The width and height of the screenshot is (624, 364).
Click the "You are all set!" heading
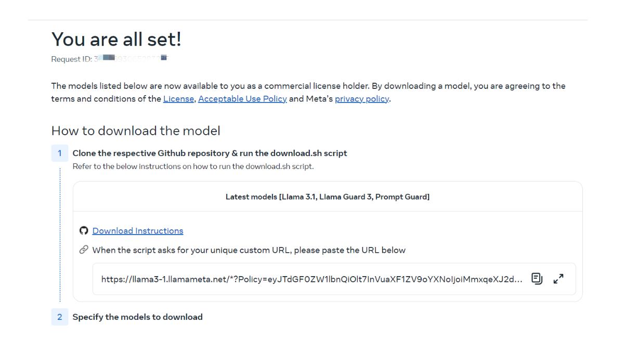pos(116,39)
